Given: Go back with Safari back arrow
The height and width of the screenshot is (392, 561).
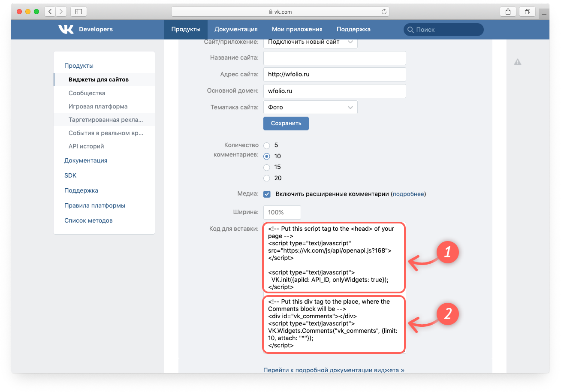Looking at the screenshot, I should (50, 12).
